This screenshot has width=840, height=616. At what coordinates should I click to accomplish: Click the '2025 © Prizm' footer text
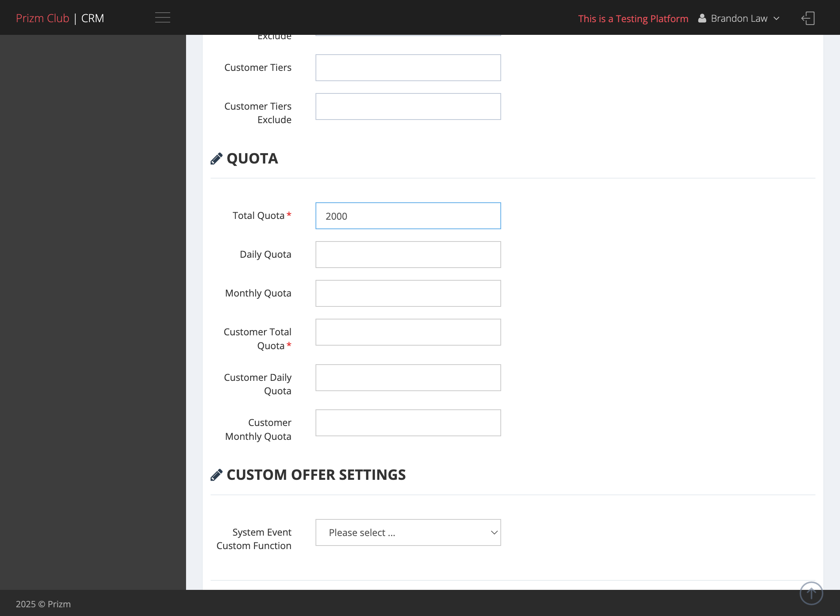[x=43, y=604]
